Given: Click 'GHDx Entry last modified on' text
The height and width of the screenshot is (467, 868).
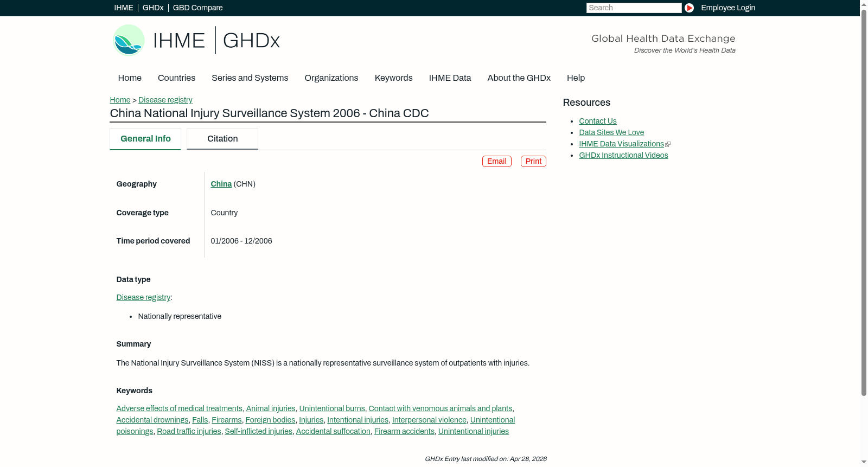Looking at the screenshot, I should tap(486, 459).
